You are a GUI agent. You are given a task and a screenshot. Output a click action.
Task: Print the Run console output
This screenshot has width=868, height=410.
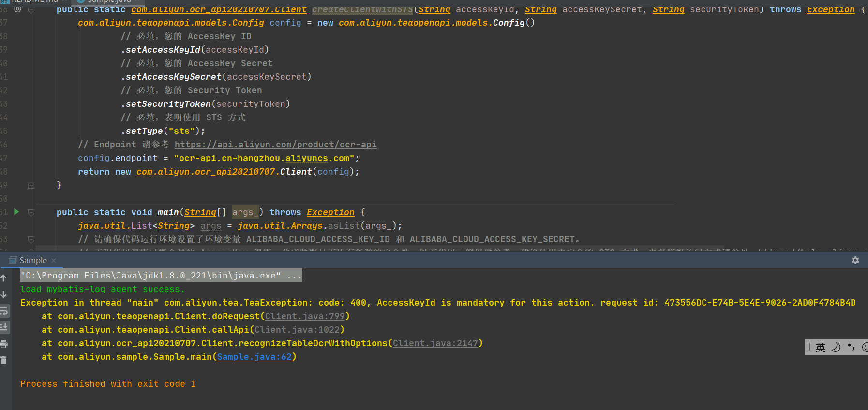tap(4, 344)
